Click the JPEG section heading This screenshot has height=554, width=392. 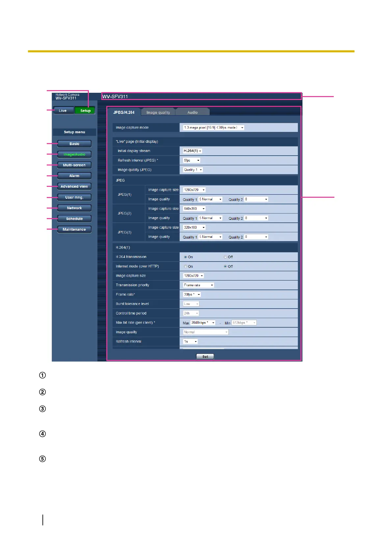point(205,180)
